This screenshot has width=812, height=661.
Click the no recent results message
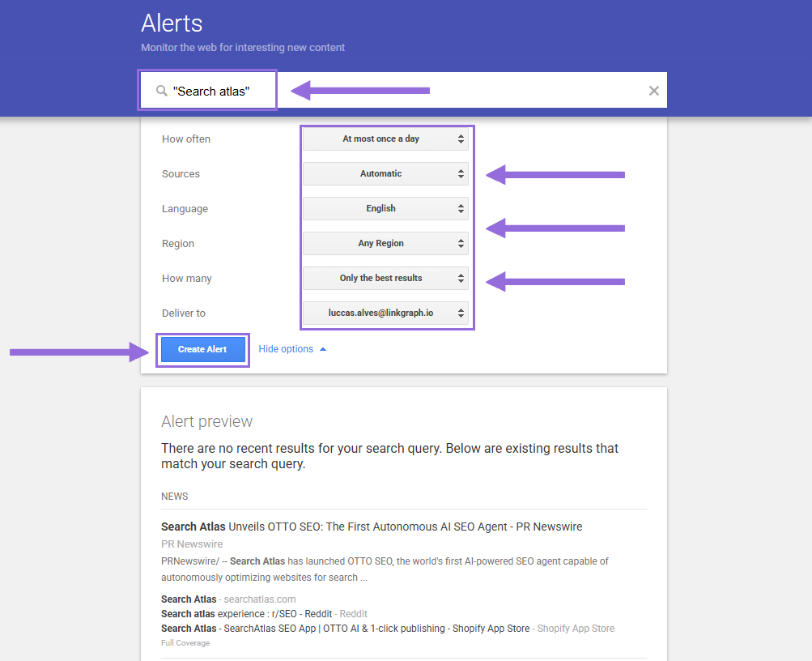[389, 456]
